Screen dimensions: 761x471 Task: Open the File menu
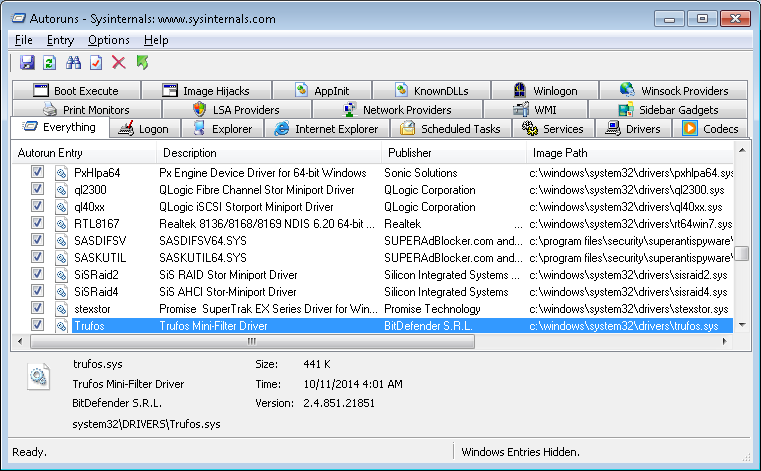[x=24, y=40]
